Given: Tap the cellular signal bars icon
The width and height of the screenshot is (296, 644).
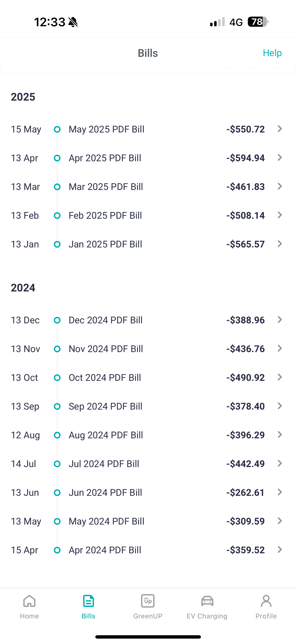Looking at the screenshot, I should [x=217, y=22].
